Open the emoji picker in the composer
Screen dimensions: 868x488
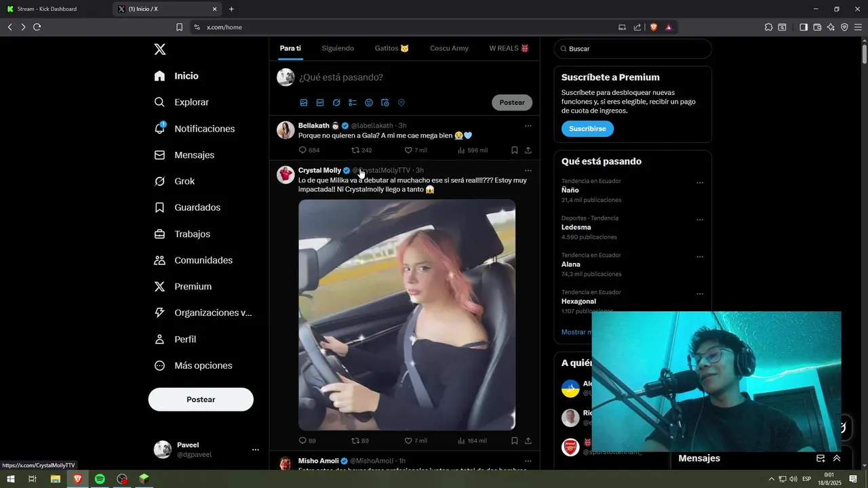[369, 103]
